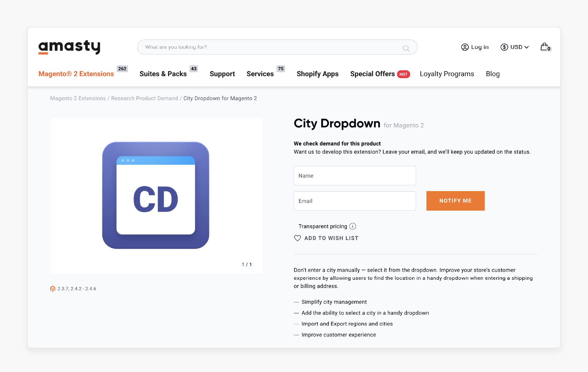
Task: Expand the Services menu
Action: tap(260, 74)
